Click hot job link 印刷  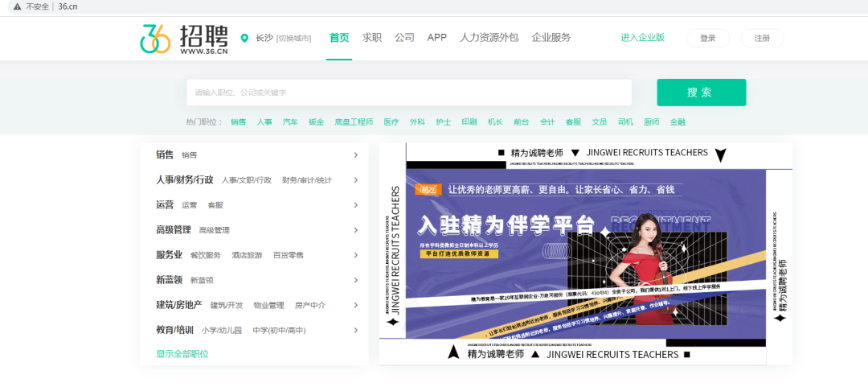pos(469,122)
